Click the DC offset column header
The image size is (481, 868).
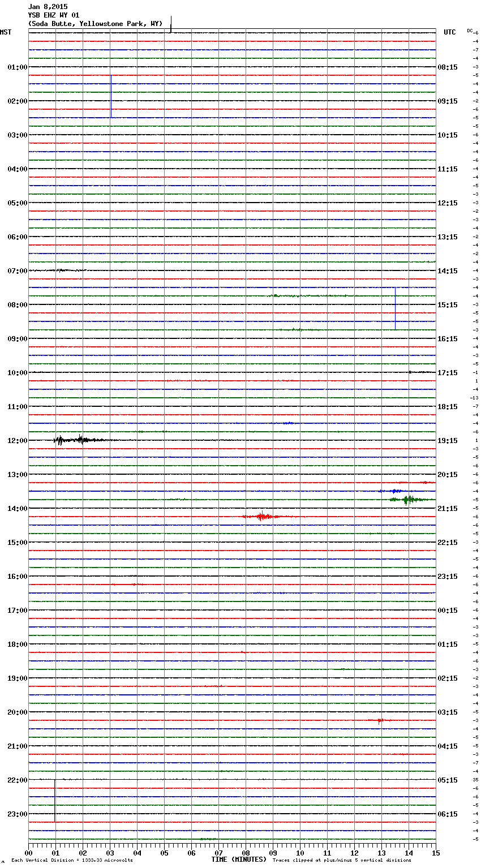(470, 31)
